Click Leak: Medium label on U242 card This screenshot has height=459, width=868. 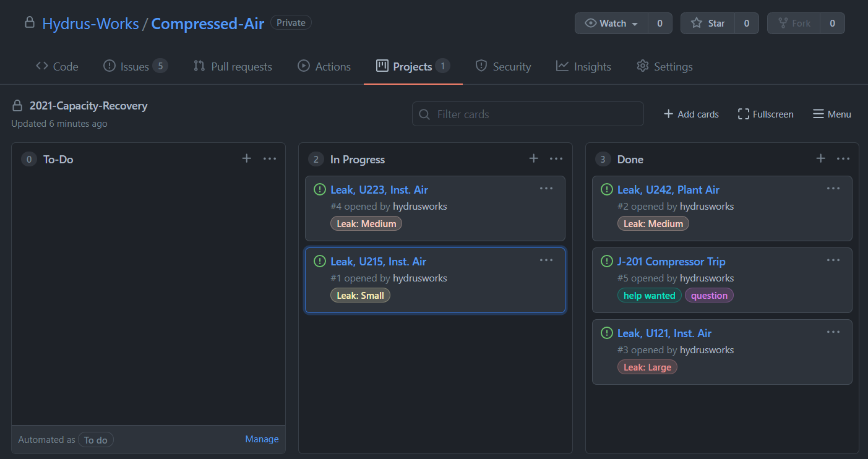653,224
